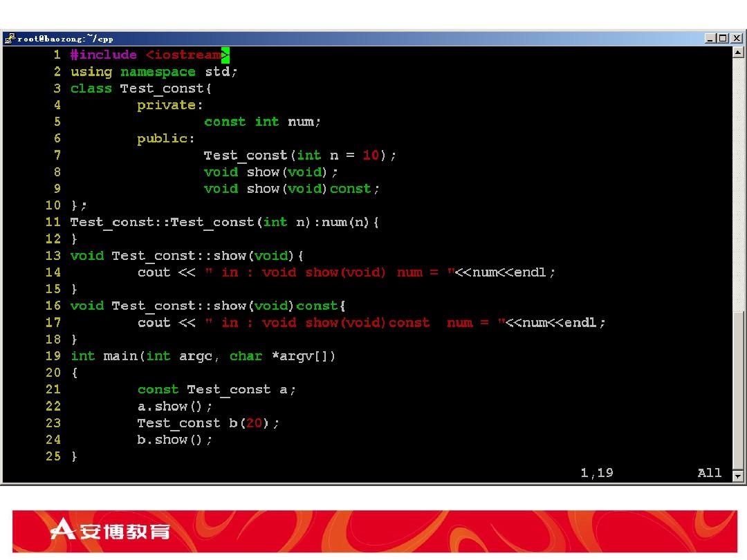This screenshot has width=747, height=560.
Task: Click 'void show(void)const;' on line 9
Action: tap(292, 189)
